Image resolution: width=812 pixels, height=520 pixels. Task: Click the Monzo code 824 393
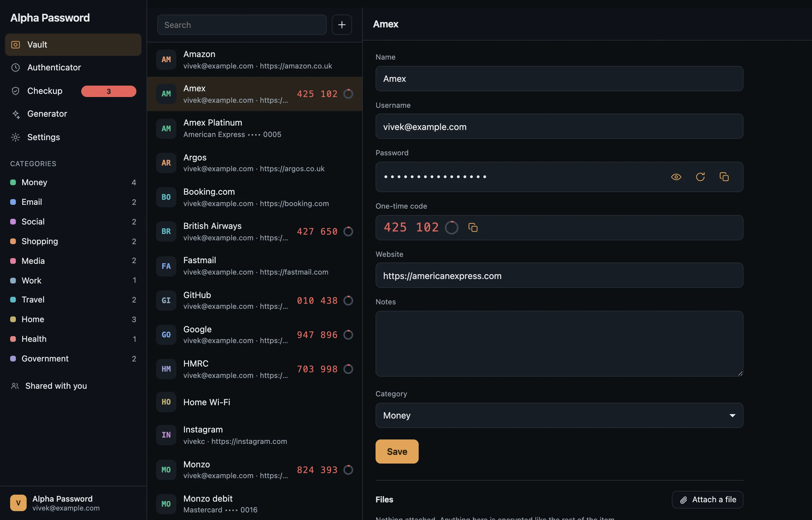[x=317, y=470]
